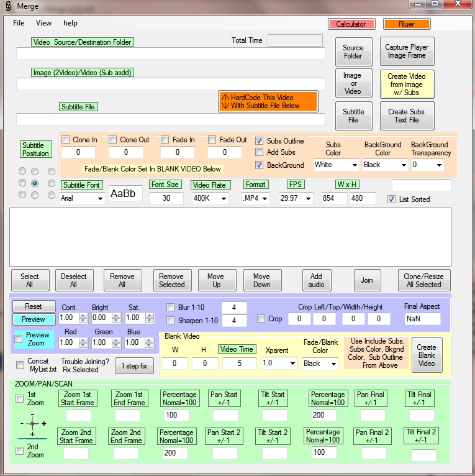Image resolution: width=475 pixels, height=476 pixels.
Task: Decrease the Bright value with down arrow
Action: click(115, 321)
